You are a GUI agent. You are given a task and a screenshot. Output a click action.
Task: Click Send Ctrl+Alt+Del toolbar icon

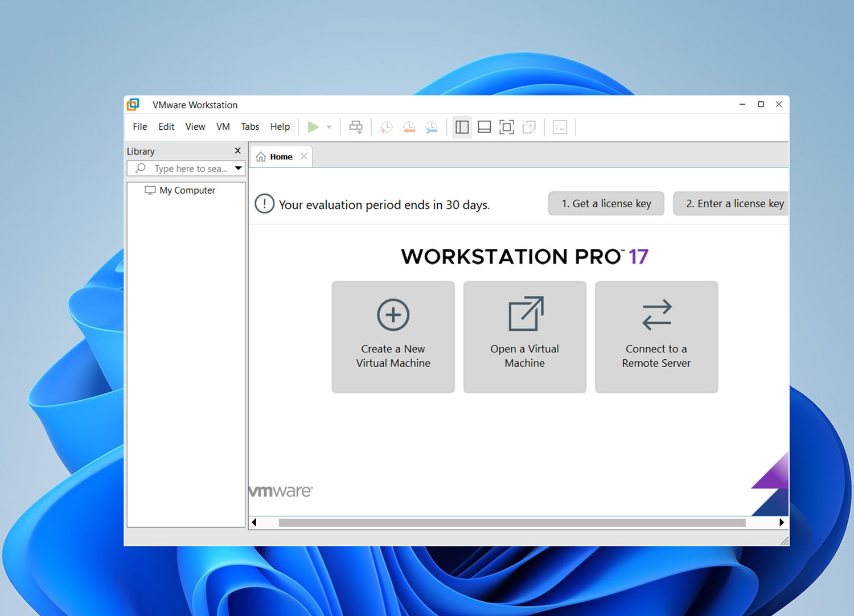[356, 127]
